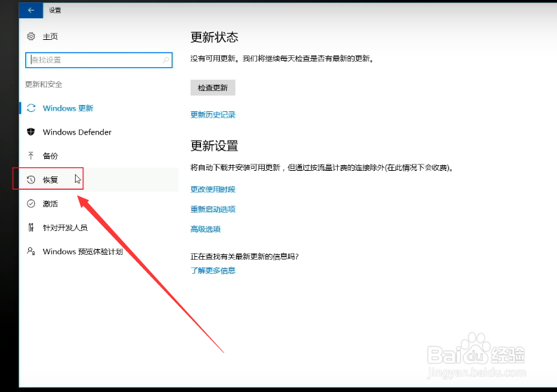This screenshot has width=557, height=392.
Task: Click the 更新和安全 category label
Action: [43, 85]
